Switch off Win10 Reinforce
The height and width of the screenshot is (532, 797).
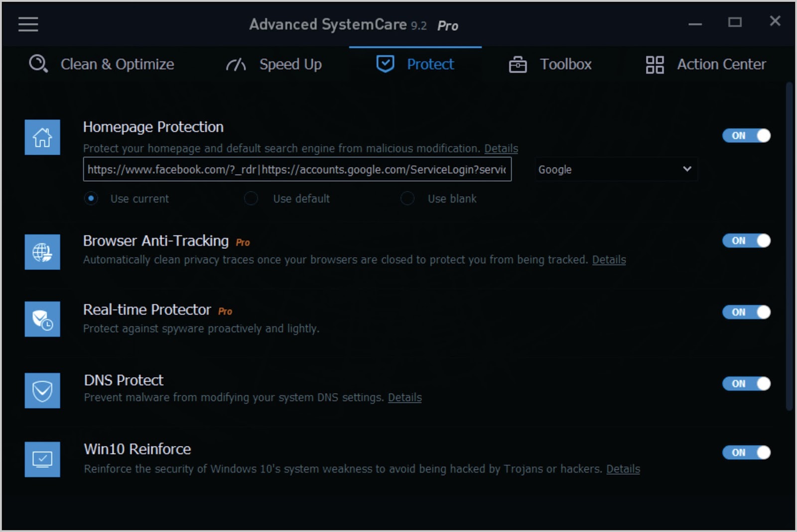point(746,452)
